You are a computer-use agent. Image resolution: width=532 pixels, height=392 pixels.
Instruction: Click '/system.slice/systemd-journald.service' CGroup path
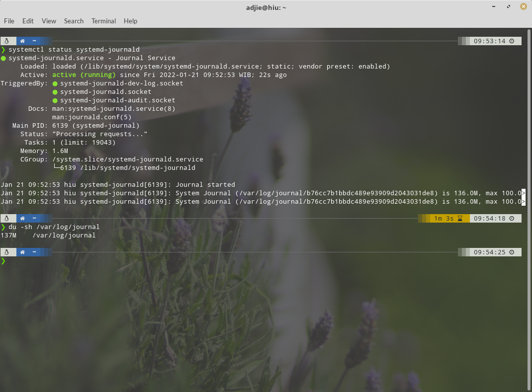click(128, 159)
